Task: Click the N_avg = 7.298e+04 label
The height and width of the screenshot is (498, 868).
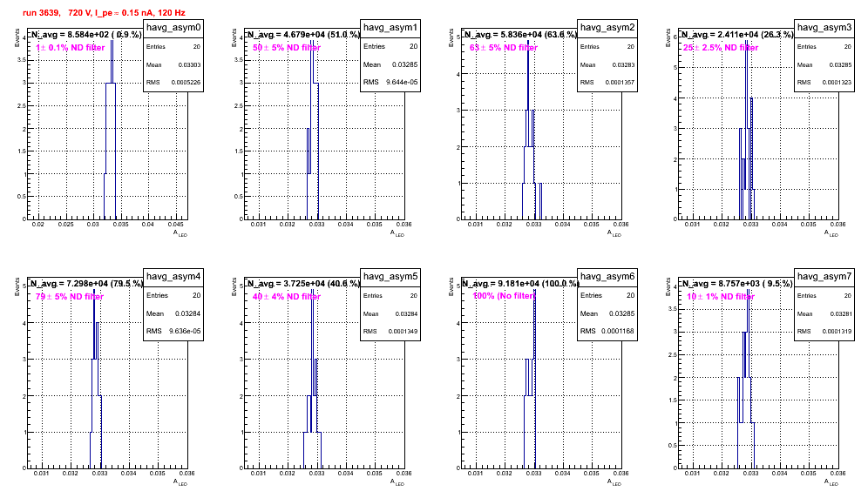Action: (86, 283)
